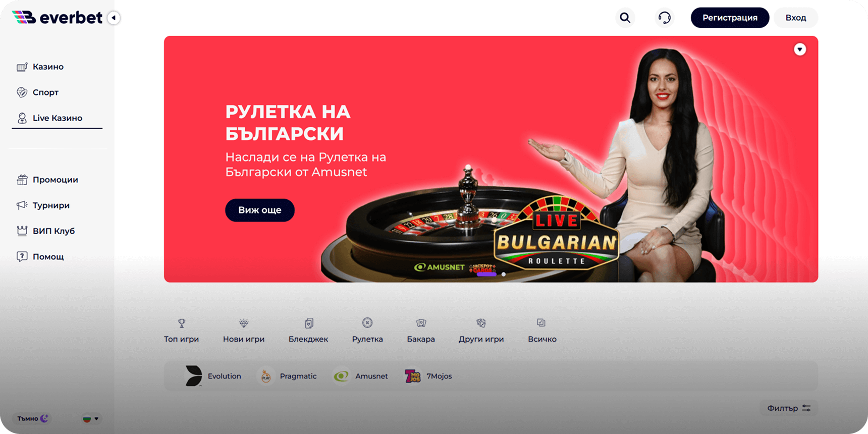Select the Pragmatic provider logo
The image size is (868, 434).
tap(265, 376)
